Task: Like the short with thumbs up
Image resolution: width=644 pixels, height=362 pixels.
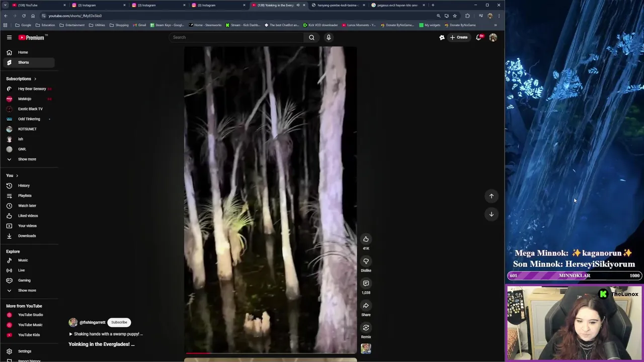Action: click(x=366, y=239)
